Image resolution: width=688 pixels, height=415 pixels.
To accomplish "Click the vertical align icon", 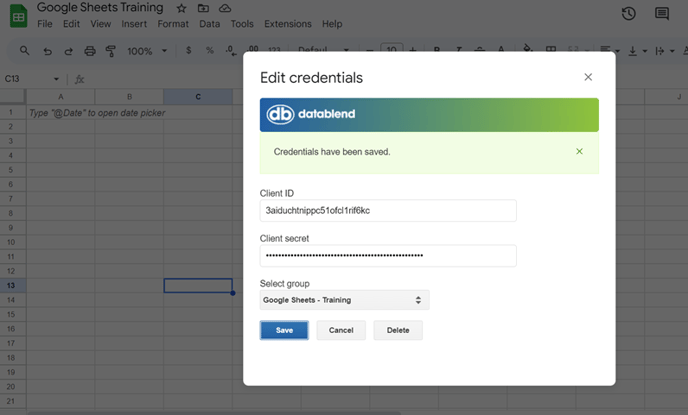I will 632,51.
